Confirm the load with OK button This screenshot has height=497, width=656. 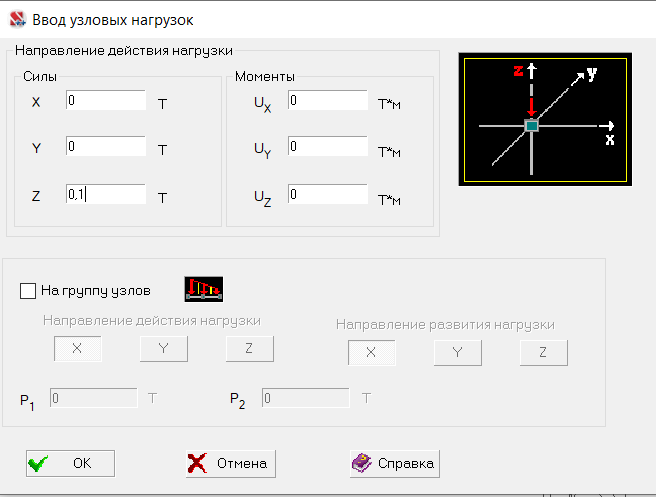pyautogui.click(x=70, y=464)
